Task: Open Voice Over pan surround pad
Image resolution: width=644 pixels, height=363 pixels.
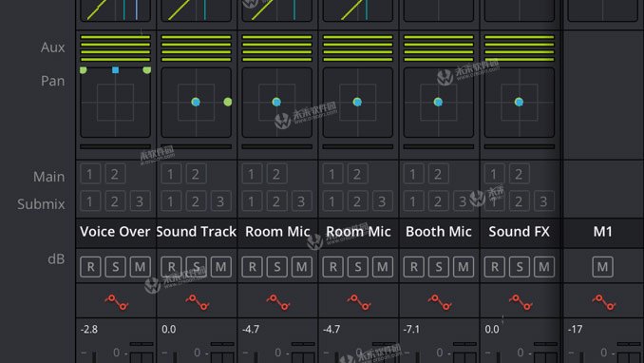Action: point(116,103)
